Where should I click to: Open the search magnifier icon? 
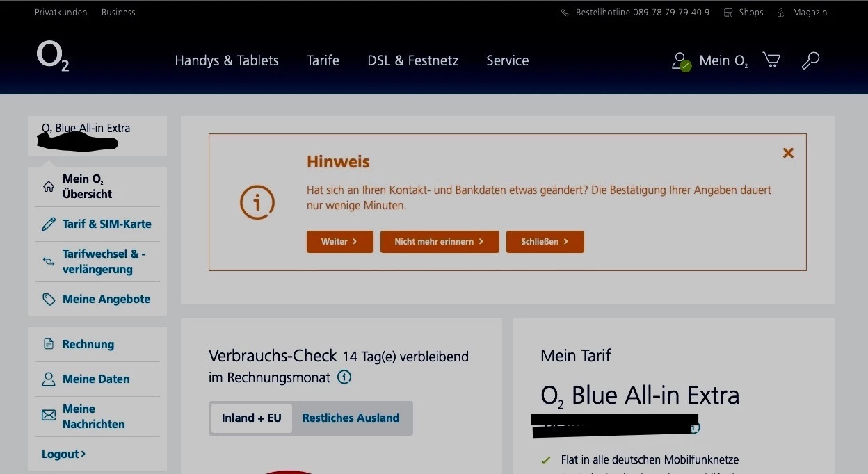(x=810, y=60)
